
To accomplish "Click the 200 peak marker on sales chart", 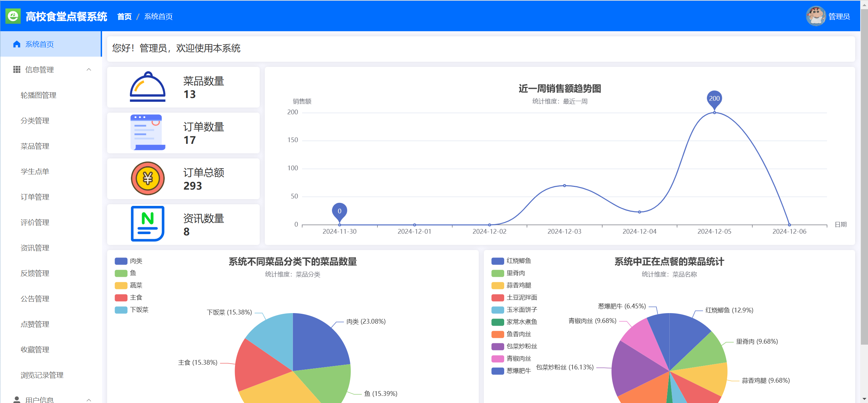I will [x=714, y=99].
